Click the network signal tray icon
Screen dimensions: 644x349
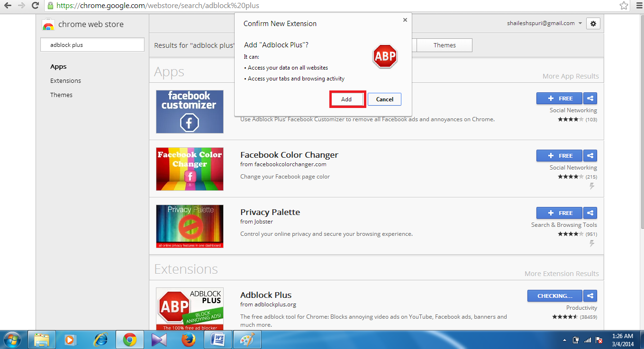pyautogui.click(x=588, y=340)
